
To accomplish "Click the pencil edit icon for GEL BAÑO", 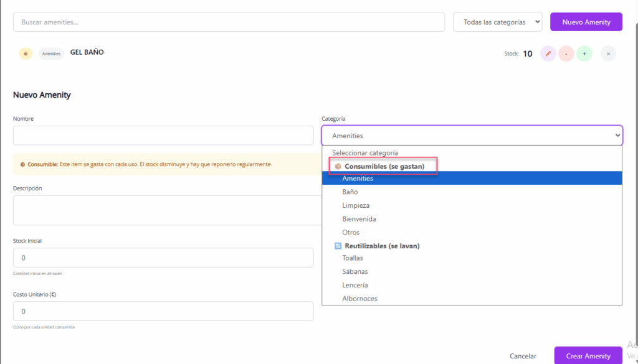I will [548, 54].
